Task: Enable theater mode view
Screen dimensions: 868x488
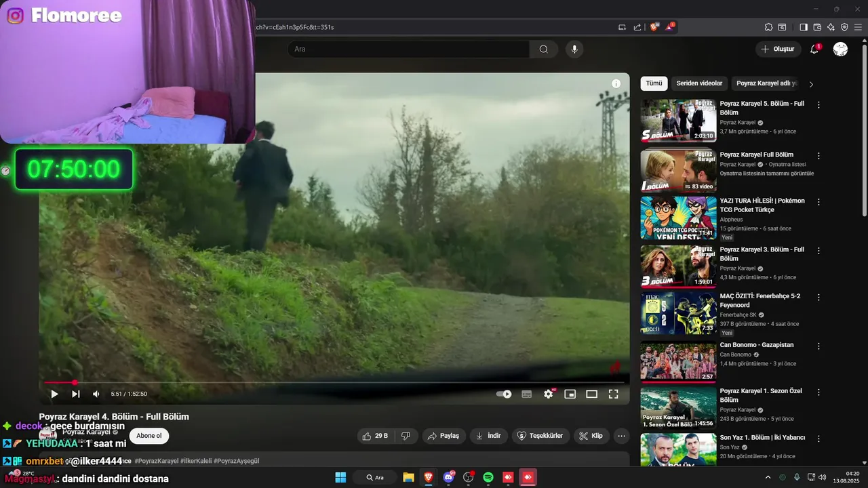Action: coord(591,394)
